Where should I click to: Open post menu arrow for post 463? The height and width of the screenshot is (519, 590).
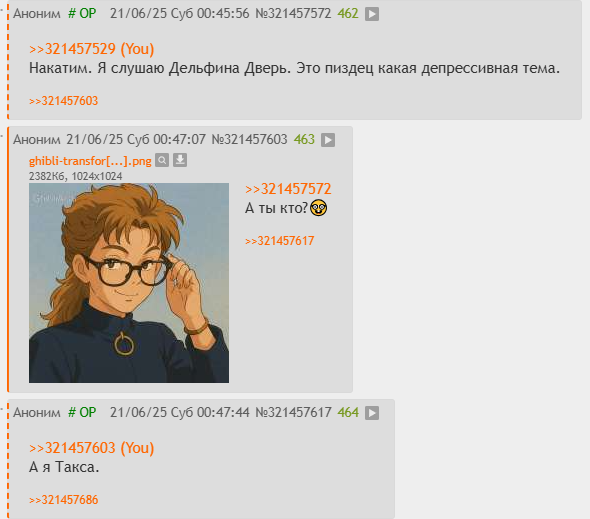328,140
